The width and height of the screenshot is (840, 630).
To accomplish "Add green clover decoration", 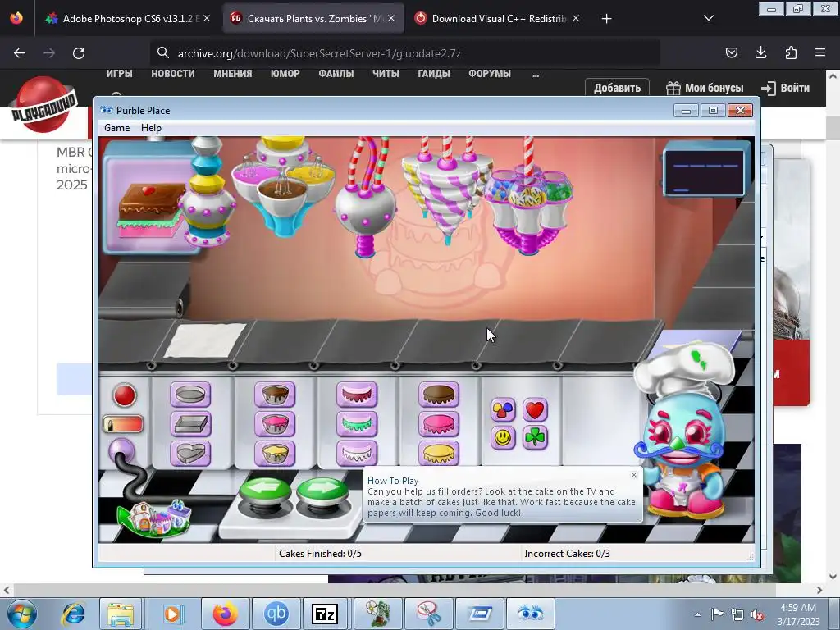I will pos(535,438).
